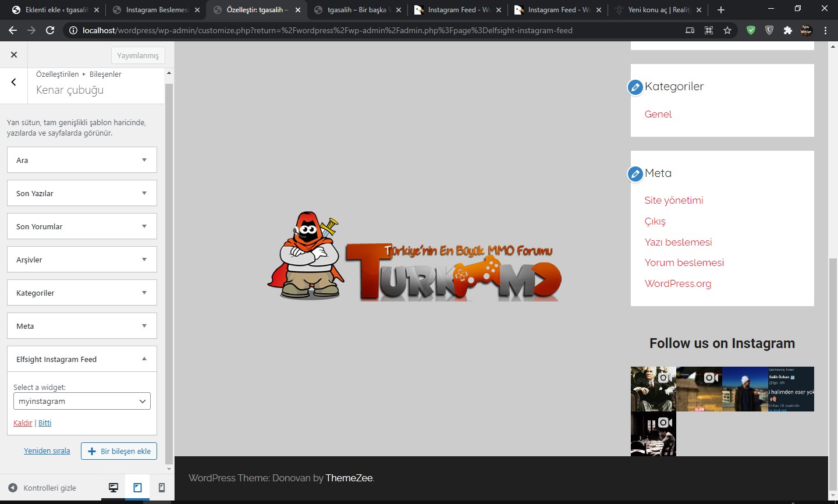
Task: Click the 'Yeniden sırala' link
Action: [47, 451]
